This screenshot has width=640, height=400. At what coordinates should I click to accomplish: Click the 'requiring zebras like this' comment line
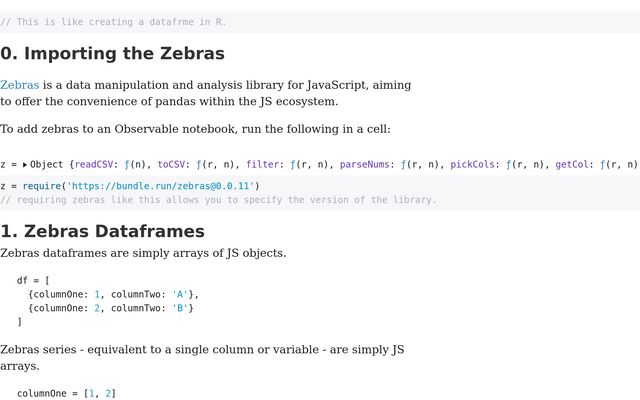[218, 200]
